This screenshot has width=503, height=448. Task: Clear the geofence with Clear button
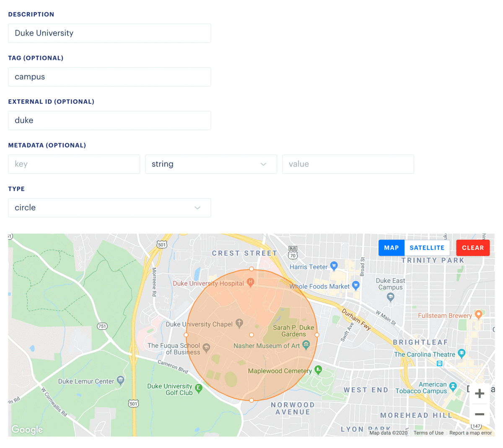473,248
